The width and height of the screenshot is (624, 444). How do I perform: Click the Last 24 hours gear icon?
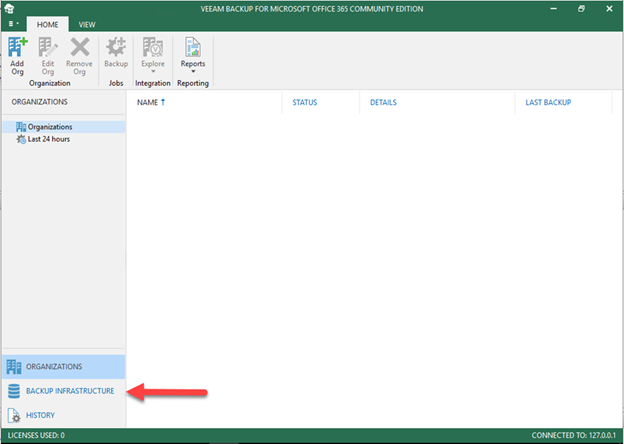coord(21,139)
